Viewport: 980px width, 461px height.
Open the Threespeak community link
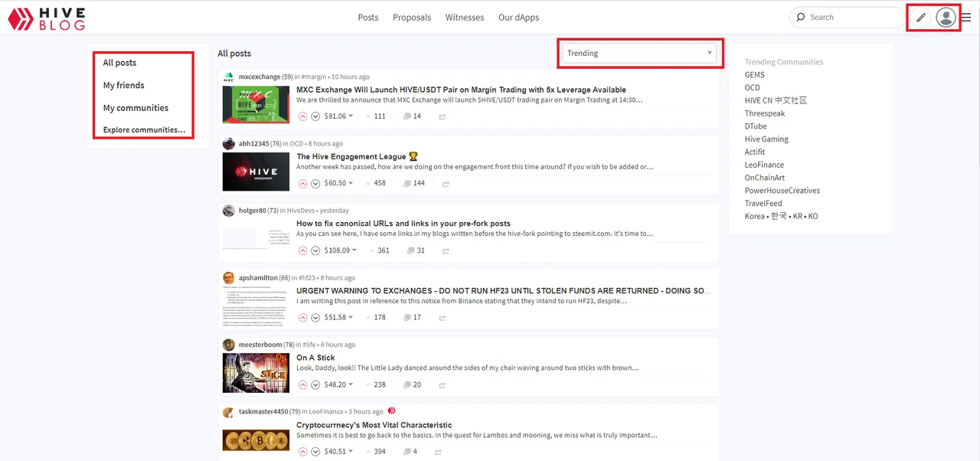point(765,113)
